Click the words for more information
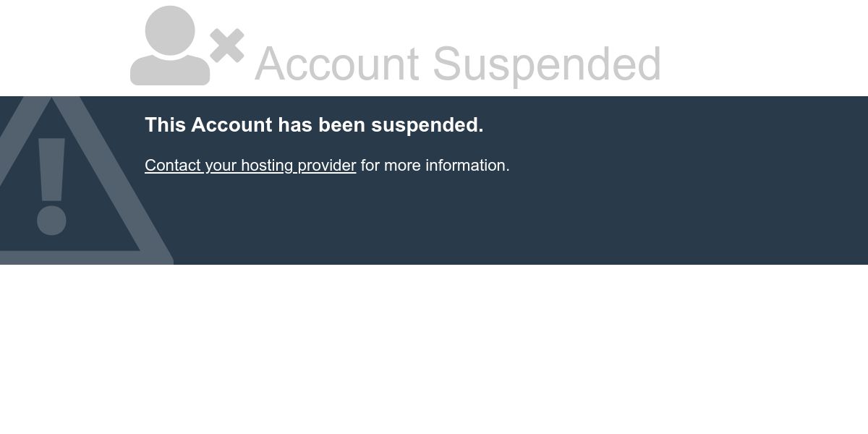This screenshot has height=434, width=868. [x=435, y=166]
